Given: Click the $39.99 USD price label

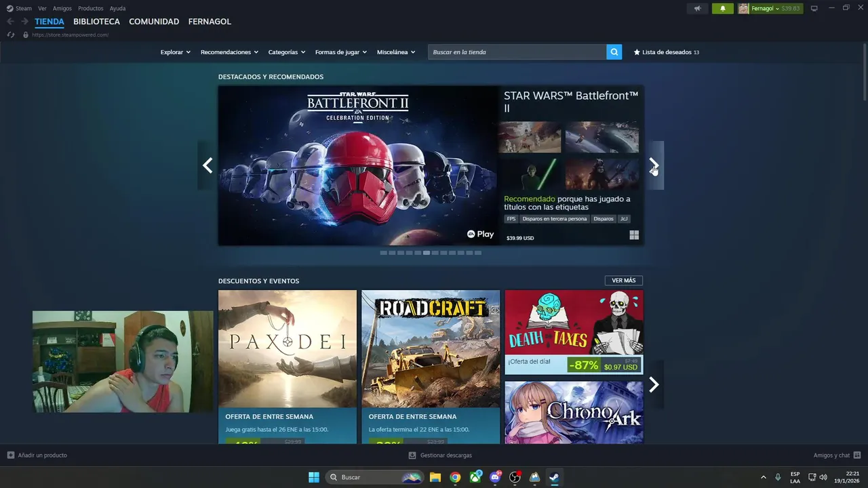Looking at the screenshot, I should pyautogui.click(x=520, y=238).
